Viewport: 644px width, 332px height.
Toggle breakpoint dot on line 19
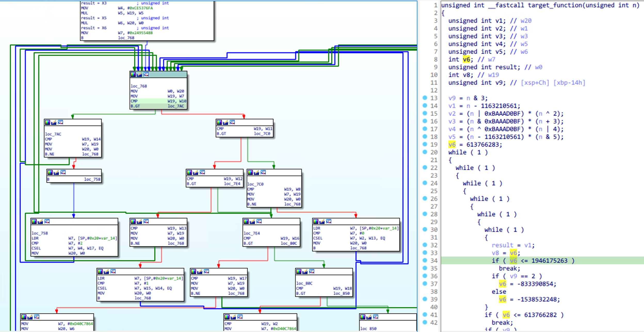pos(425,144)
